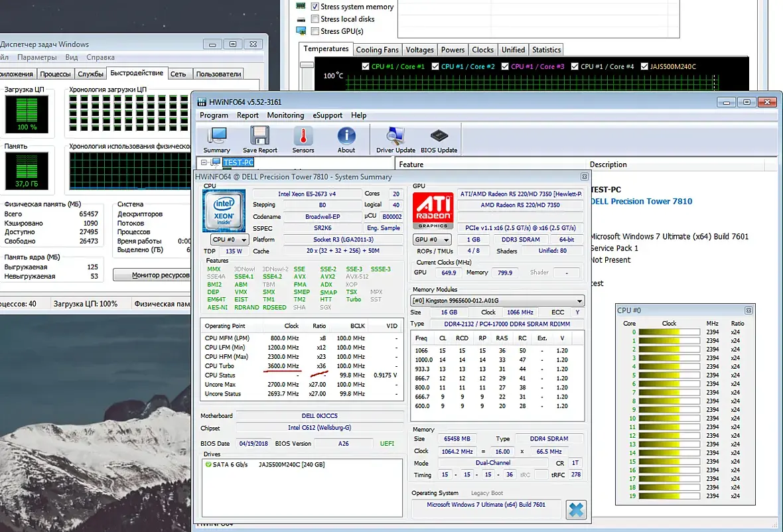Viewport: 783px width, 532px height.
Task: Switch to the Voltages tab
Action: pos(419,50)
